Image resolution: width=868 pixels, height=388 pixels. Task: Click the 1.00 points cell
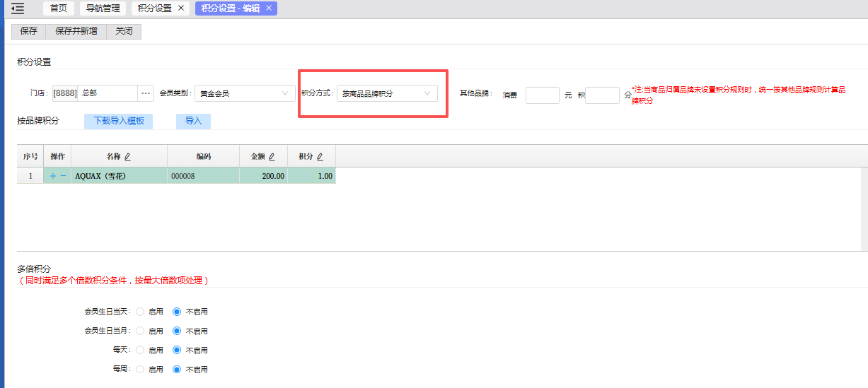(312, 176)
